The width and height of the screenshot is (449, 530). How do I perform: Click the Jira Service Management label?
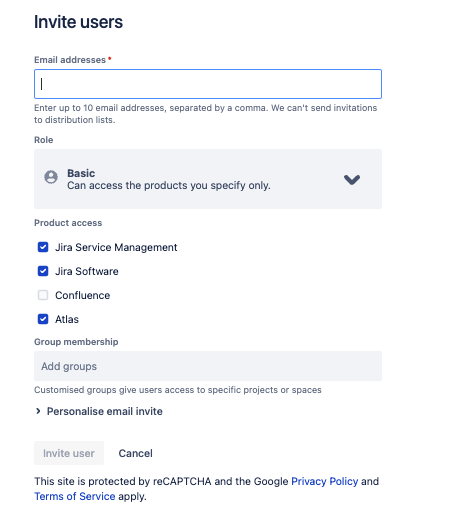[x=116, y=247]
